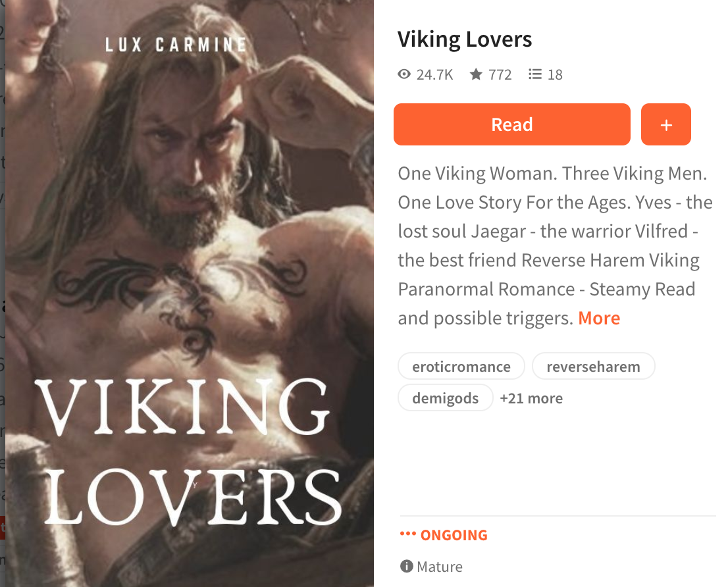Screen dimensions: 728x587
Task: Show the +21 more tags
Action: coord(531,398)
